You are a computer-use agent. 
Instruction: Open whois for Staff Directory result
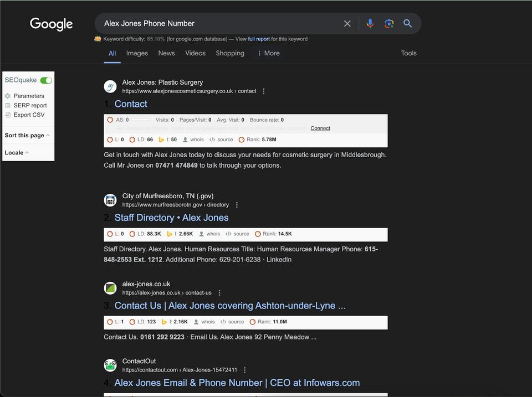(209, 234)
